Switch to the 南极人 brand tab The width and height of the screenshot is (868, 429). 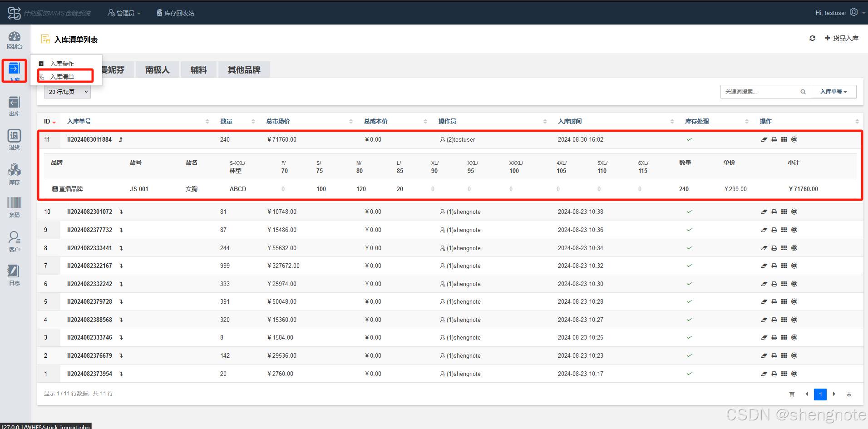157,70
